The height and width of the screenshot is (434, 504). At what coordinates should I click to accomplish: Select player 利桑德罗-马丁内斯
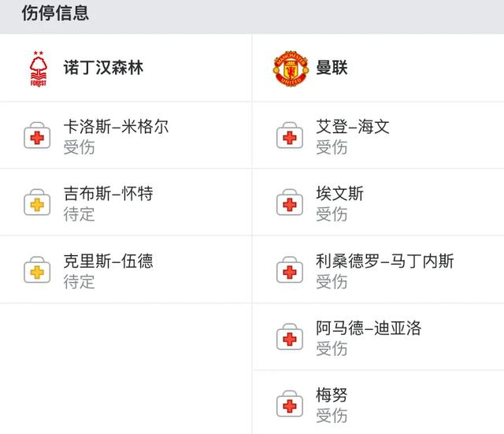(x=385, y=261)
